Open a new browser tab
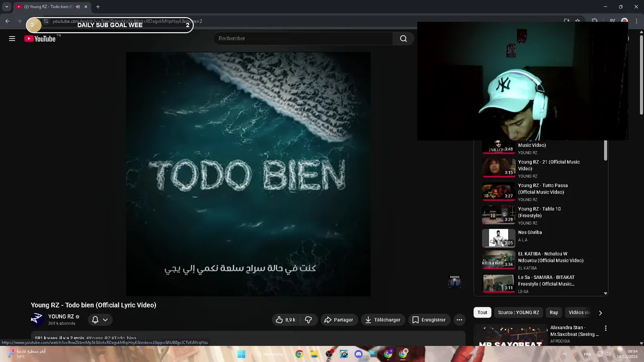Screen dimensions: 644x362 [x=98, y=7]
